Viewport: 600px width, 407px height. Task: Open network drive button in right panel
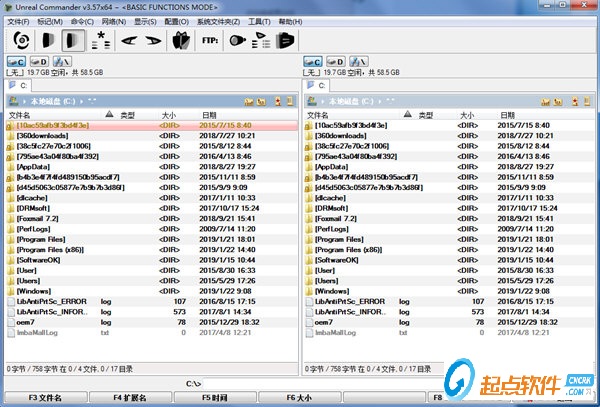coord(359,61)
